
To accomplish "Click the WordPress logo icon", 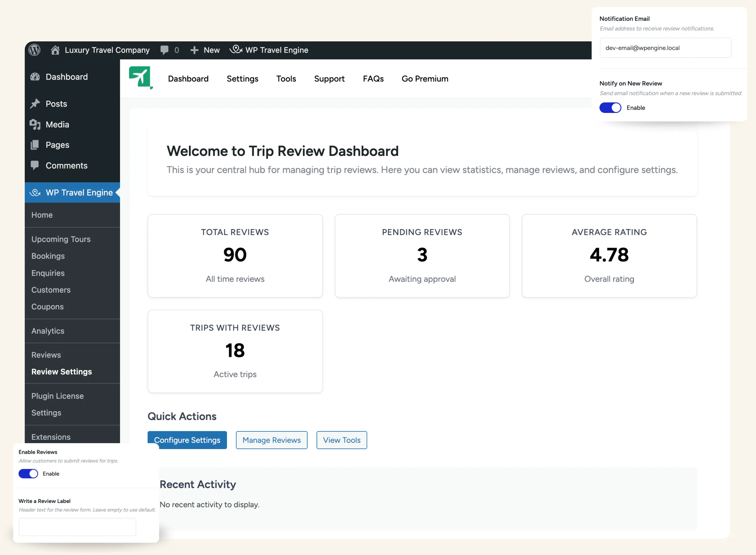I will click(x=34, y=50).
